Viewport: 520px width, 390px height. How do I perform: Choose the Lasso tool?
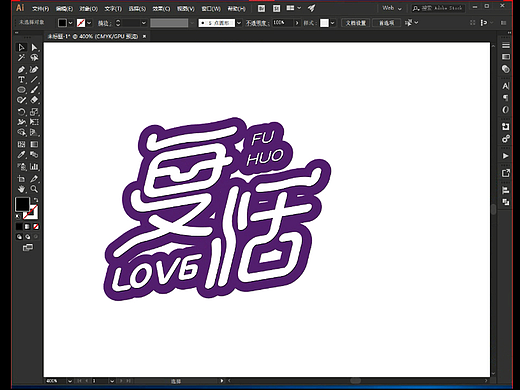(34, 58)
